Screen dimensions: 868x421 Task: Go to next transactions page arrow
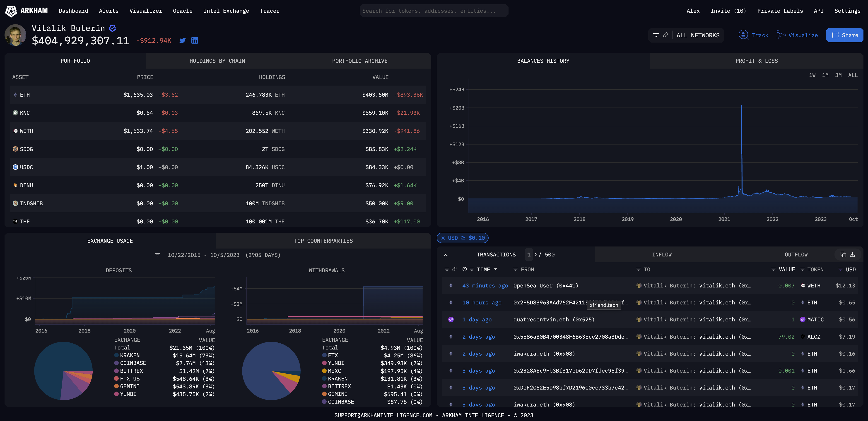[536, 255]
